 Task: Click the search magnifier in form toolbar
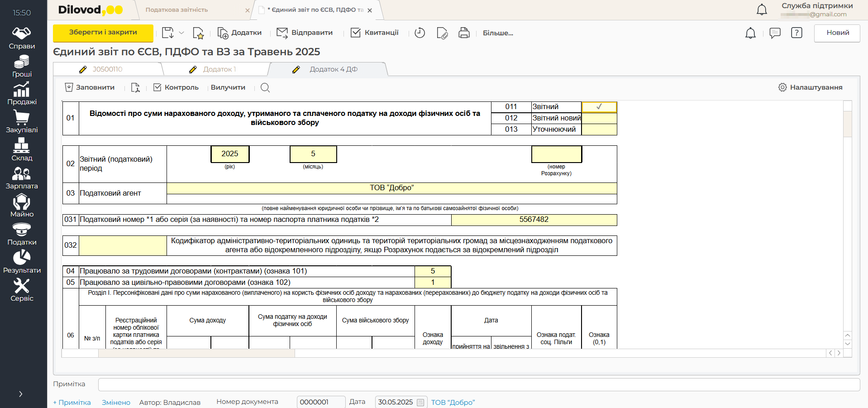265,88
